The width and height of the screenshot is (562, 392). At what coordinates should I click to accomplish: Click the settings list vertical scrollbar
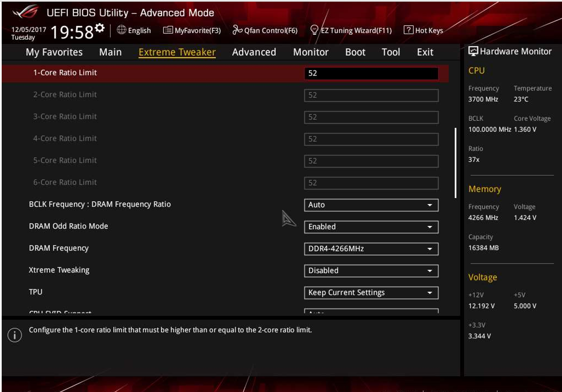pos(455,163)
